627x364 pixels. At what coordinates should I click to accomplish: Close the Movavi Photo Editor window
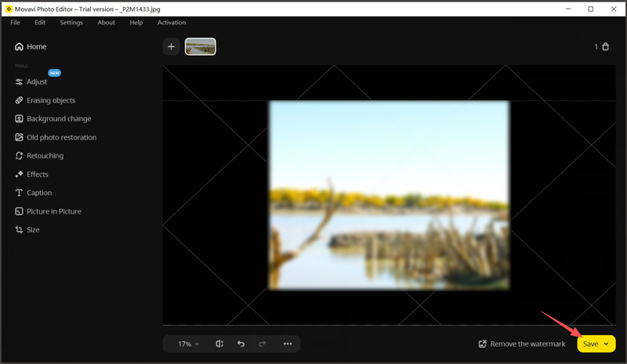[614, 9]
